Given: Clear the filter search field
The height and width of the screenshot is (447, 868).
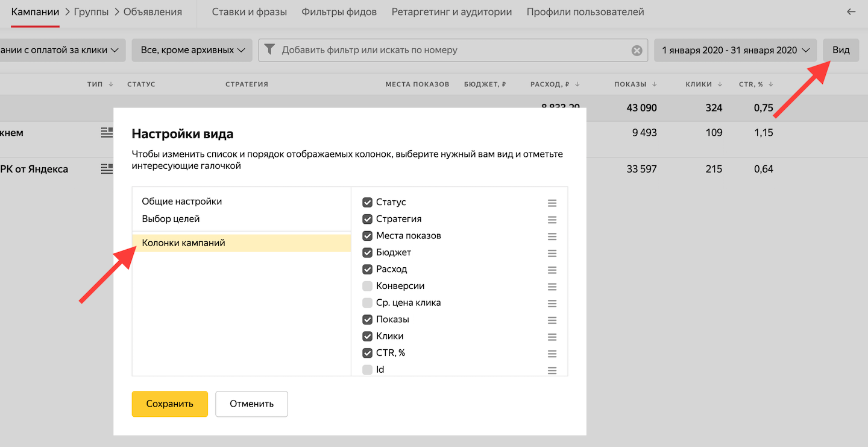Looking at the screenshot, I should tap(637, 51).
